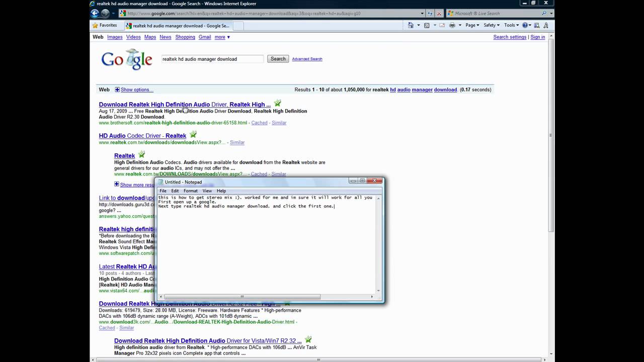This screenshot has height=362, width=644.
Task: Open the indented 'Realtek' result link
Action: [x=124, y=156]
